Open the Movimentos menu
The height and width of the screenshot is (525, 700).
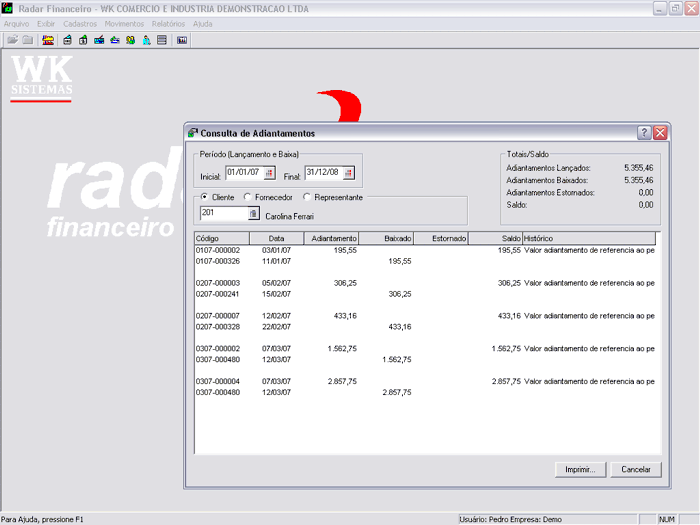[x=124, y=23]
